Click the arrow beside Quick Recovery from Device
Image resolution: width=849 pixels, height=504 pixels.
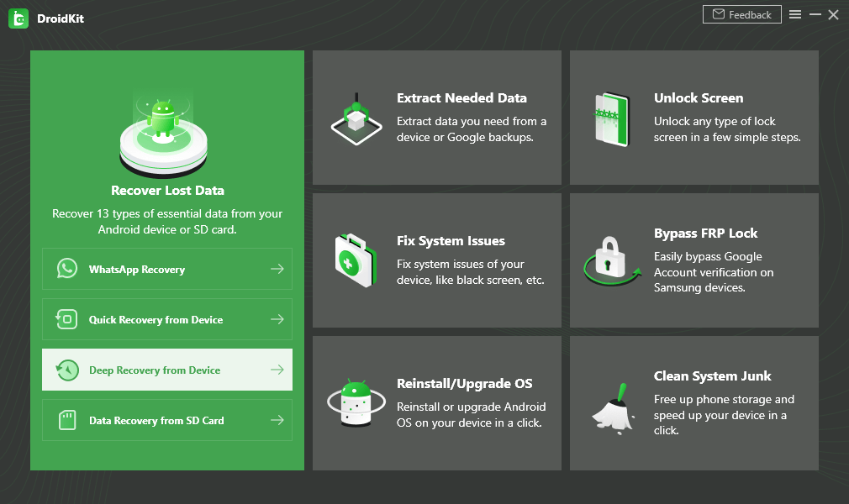pos(277,319)
